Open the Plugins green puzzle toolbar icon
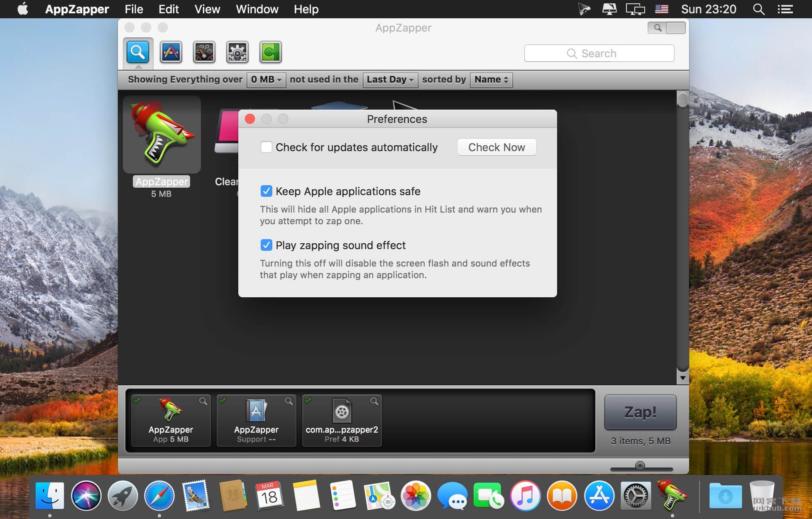This screenshot has height=519, width=812. [271, 52]
